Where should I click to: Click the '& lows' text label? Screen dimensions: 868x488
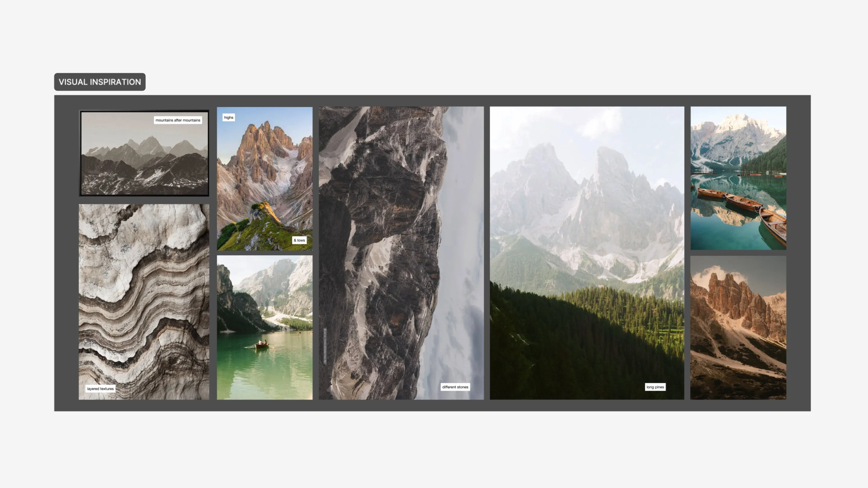click(x=299, y=240)
